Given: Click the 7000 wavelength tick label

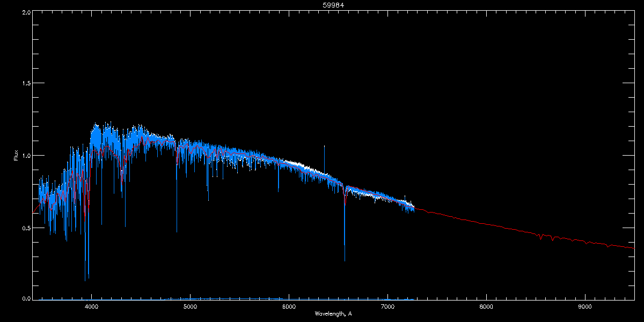Looking at the screenshot, I should pos(387,307).
